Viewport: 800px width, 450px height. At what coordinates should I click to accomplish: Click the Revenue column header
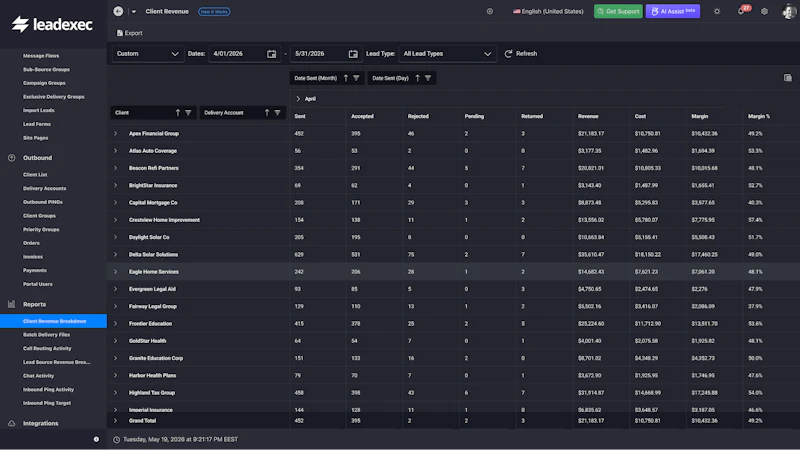coord(588,116)
